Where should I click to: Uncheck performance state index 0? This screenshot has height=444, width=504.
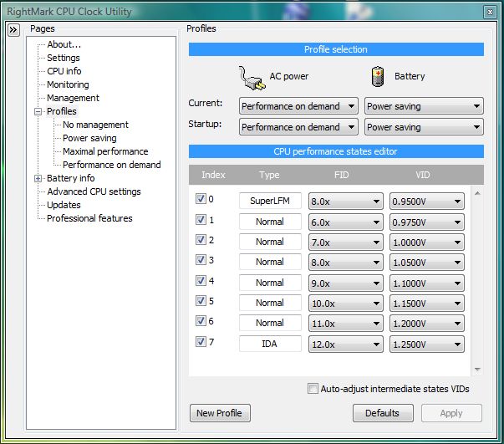pos(201,199)
